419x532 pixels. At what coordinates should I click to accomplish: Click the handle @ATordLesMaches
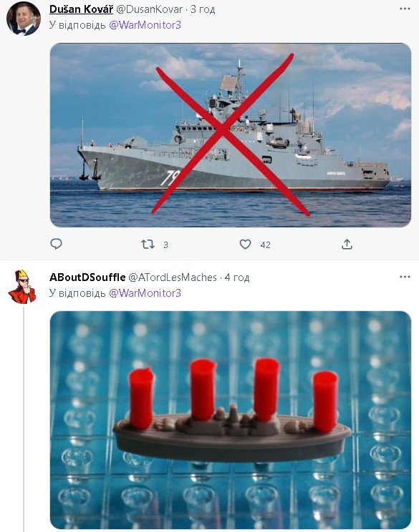click(x=173, y=277)
